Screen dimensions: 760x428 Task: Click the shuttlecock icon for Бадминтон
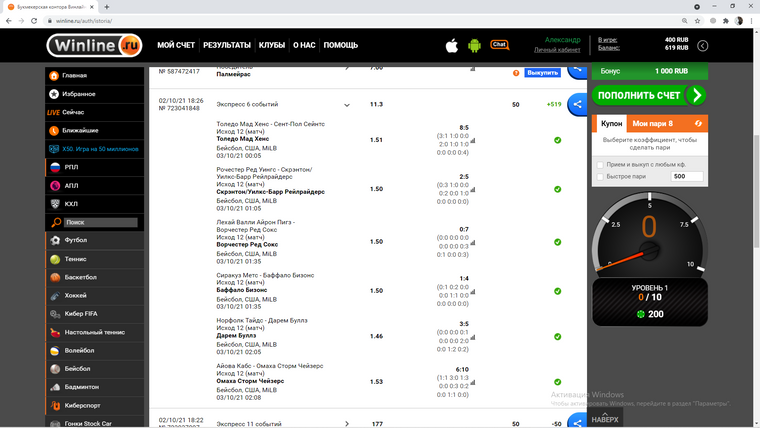click(55, 387)
